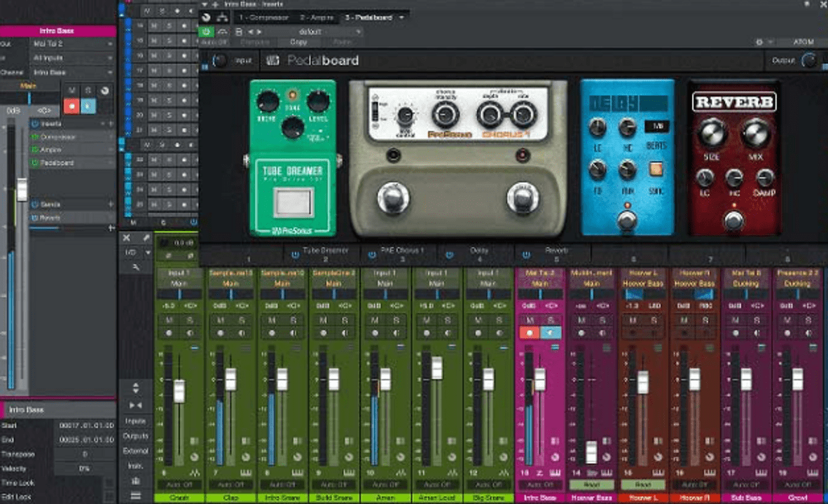Show the Inputs channels in the mixer

click(136, 421)
